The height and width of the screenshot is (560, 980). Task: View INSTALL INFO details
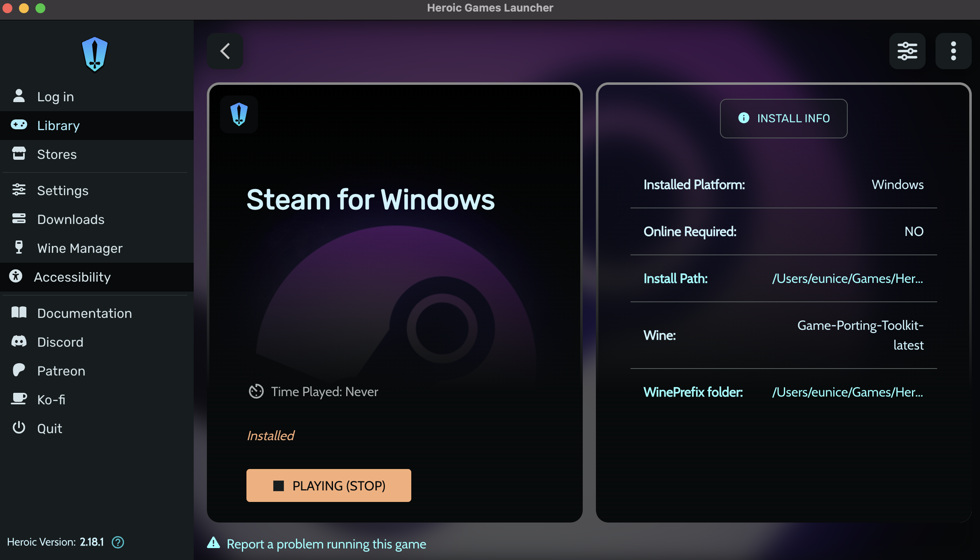(x=783, y=118)
